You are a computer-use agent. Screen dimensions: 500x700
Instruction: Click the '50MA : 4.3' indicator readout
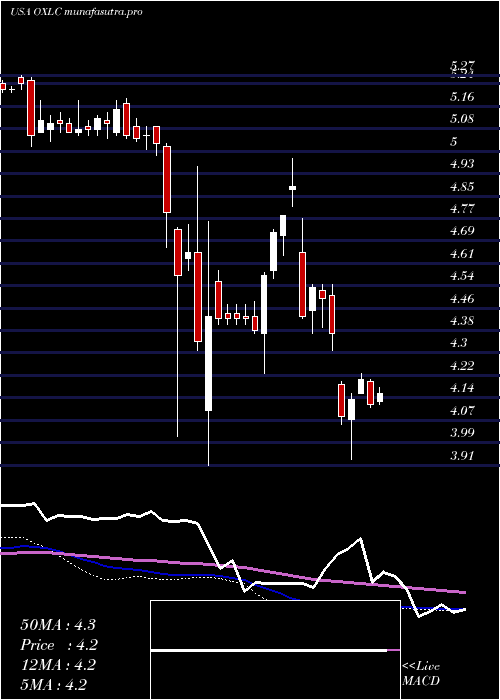coord(58,625)
